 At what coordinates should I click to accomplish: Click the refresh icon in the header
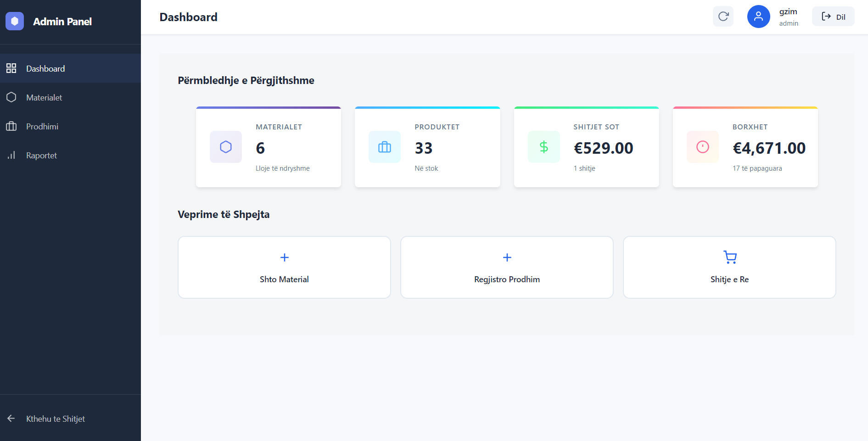[723, 16]
